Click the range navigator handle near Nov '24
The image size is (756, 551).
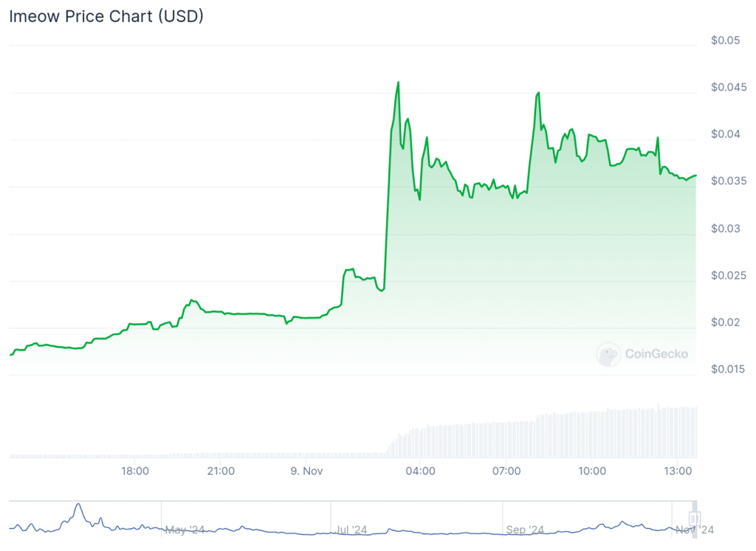pos(694,519)
